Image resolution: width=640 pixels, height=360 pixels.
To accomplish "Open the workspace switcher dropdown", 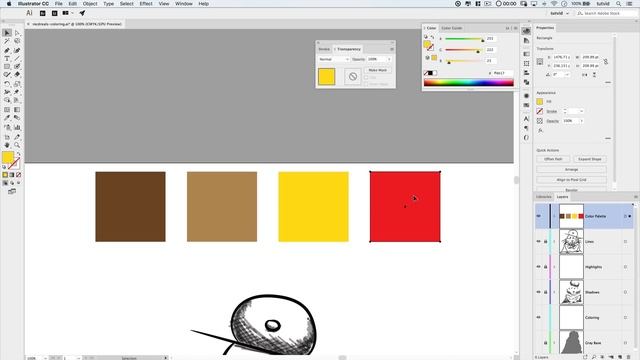I will [x=560, y=13].
